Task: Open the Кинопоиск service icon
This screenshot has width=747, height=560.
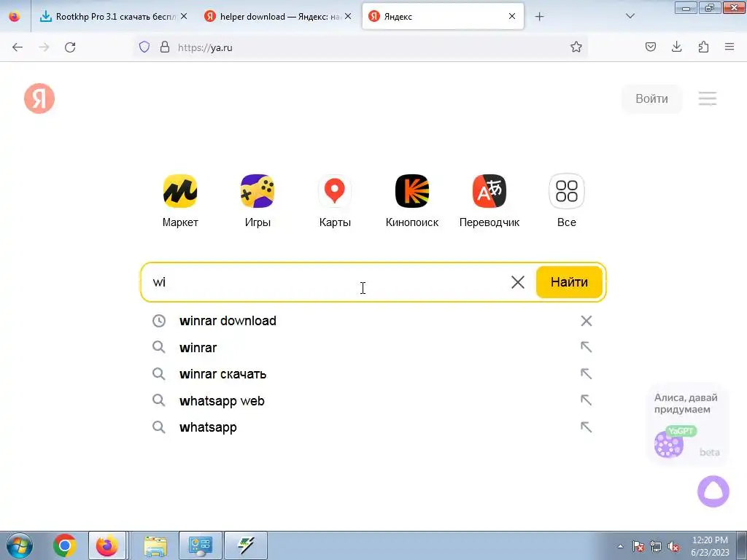Action: pos(412,191)
